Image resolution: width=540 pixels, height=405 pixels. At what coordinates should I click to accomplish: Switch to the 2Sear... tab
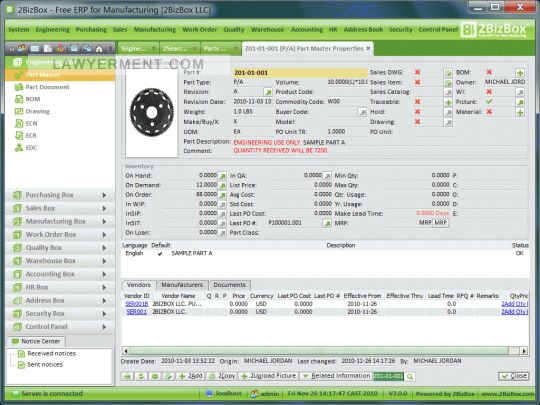(x=178, y=49)
